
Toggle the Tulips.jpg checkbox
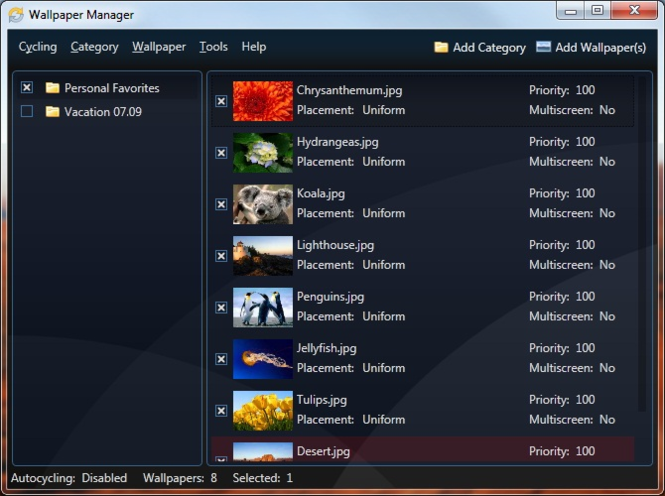point(221,411)
